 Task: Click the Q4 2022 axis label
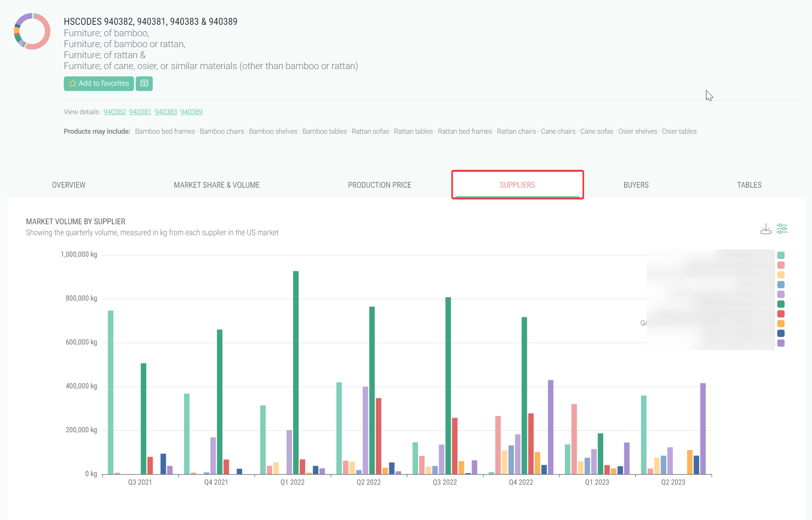pos(521,482)
